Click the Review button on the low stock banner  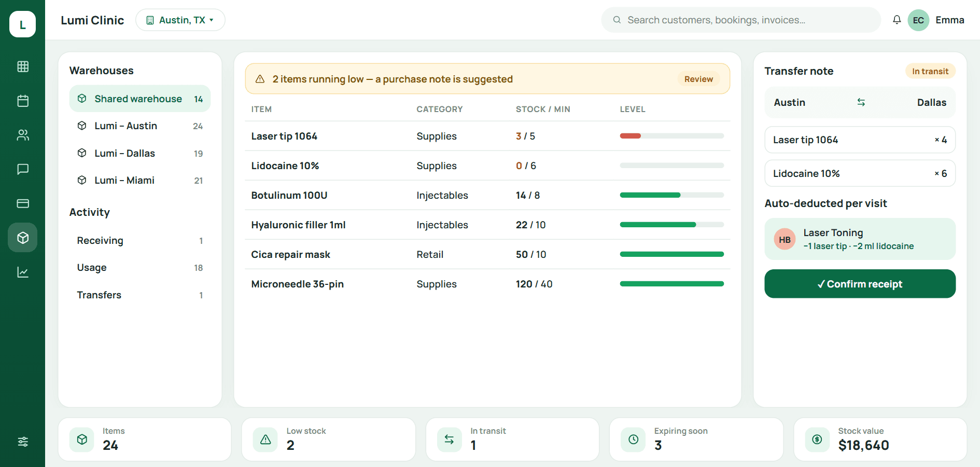tap(698, 79)
